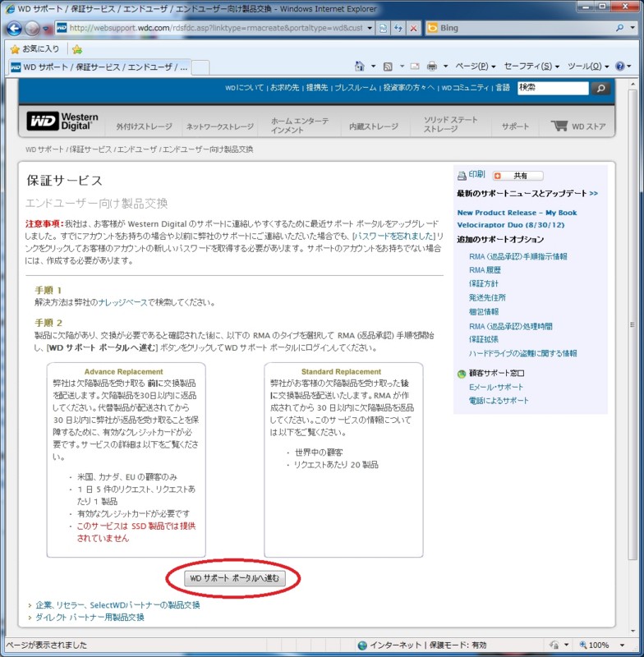The image size is (644, 657).
Task: Click the WD サポート ポータルへ進む button
Action: 235,578
